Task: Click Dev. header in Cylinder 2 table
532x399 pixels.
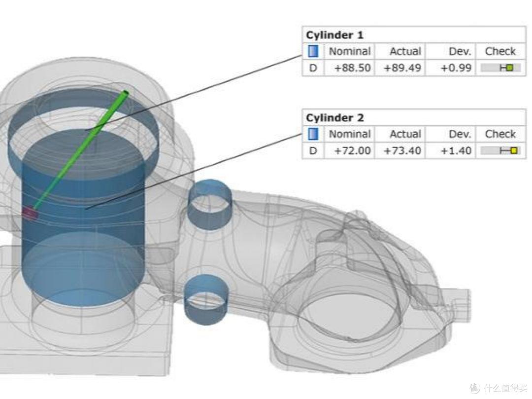Action: [x=460, y=134]
